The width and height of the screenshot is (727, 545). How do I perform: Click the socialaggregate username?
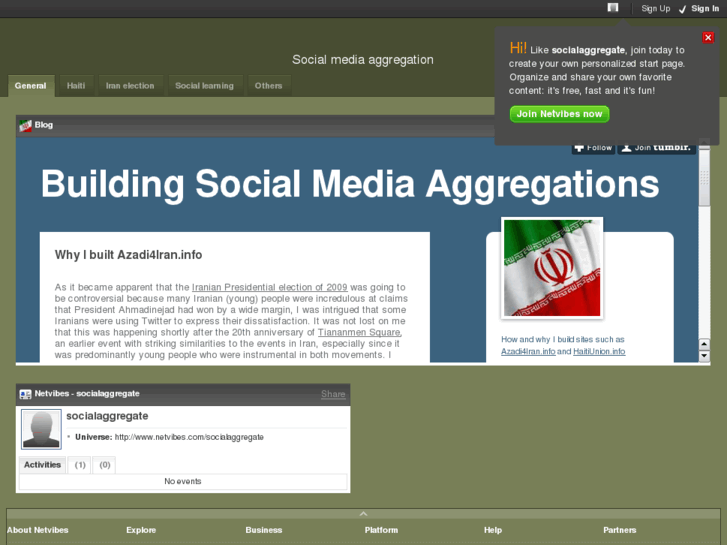tap(107, 416)
